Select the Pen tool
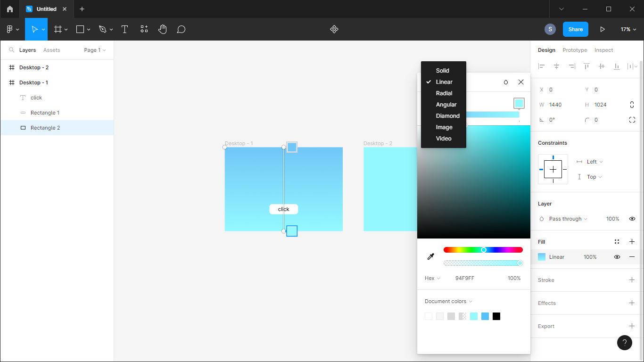 [x=103, y=29]
